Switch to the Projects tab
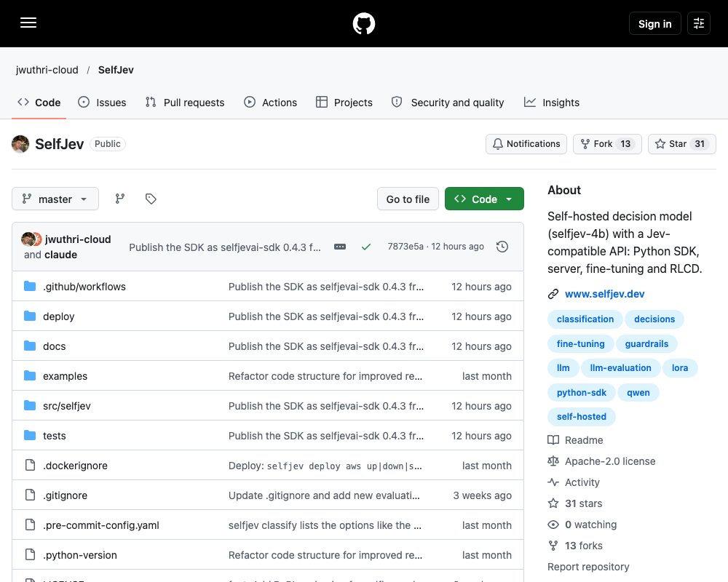The height and width of the screenshot is (582, 728). (x=344, y=103)
